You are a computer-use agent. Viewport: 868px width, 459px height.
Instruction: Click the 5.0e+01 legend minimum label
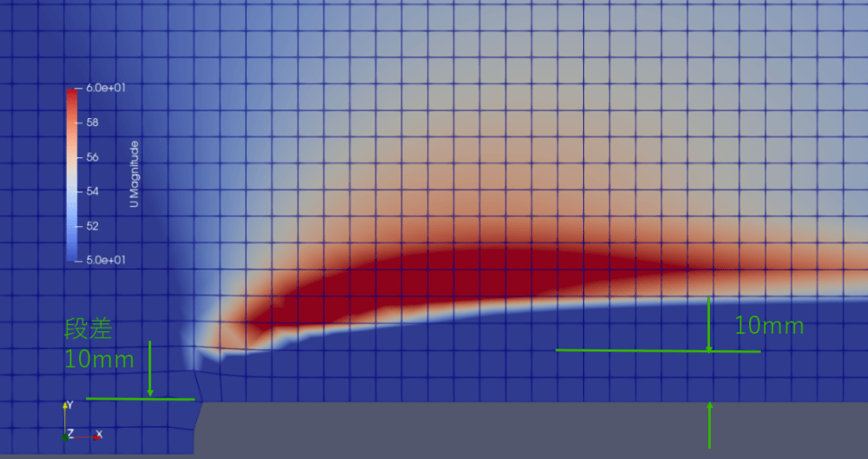pyautogui.click(x=107, y=260)
